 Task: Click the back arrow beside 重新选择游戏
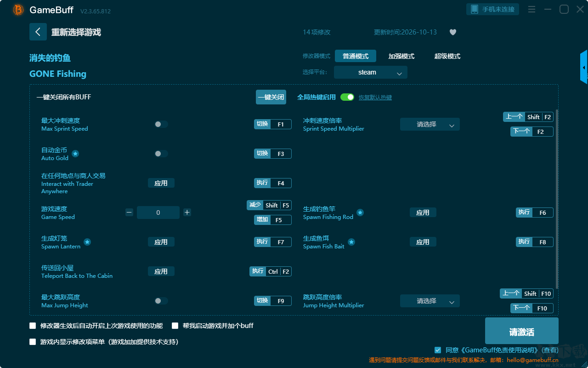38,32
